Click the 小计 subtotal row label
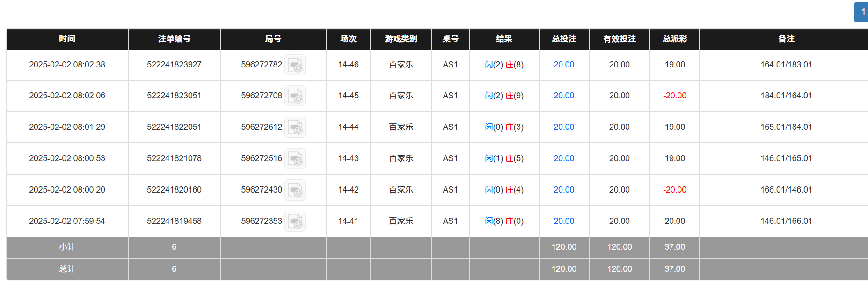This screenshot has height=283, width=868. coord(67,247)
